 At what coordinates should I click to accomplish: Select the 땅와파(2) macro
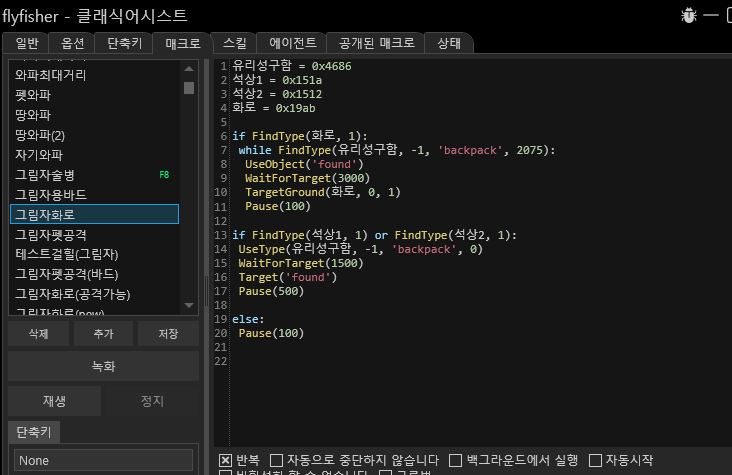pyautogui.click(x=94, y=135)
